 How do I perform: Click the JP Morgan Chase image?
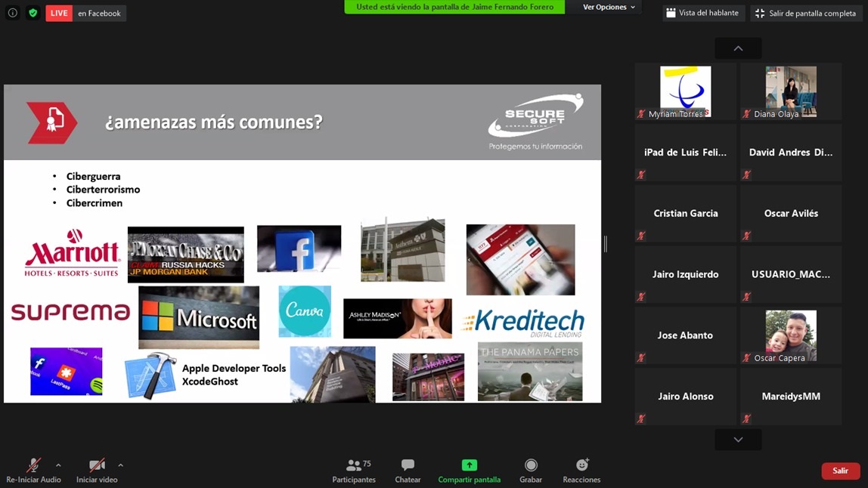tap(185, 255)
